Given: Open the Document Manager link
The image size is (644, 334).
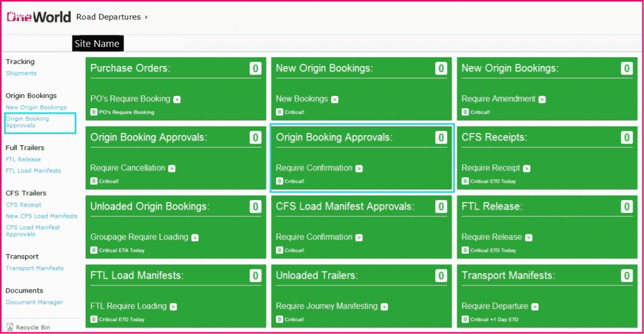Looking at the screenshot, I should [34, 302].
